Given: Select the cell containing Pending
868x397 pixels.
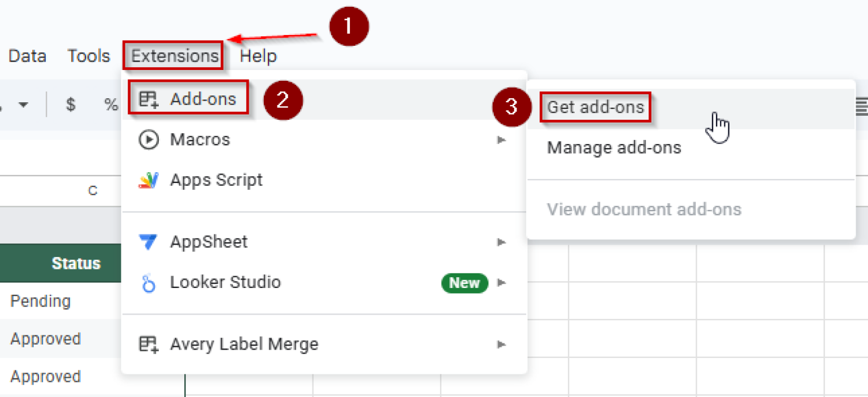Looking at the screenshot, I should tap(40, 301).
